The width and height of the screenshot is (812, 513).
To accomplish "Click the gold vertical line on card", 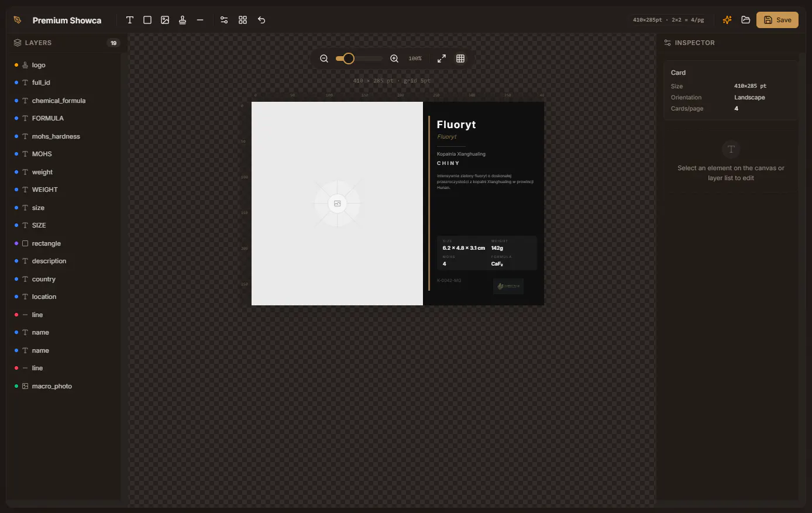I will pos(429,203).
